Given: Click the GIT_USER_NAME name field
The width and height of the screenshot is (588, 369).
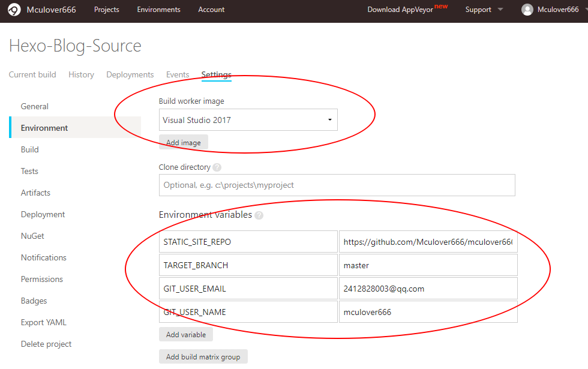Looking at the screenshot, I should [x=248, y=311].
